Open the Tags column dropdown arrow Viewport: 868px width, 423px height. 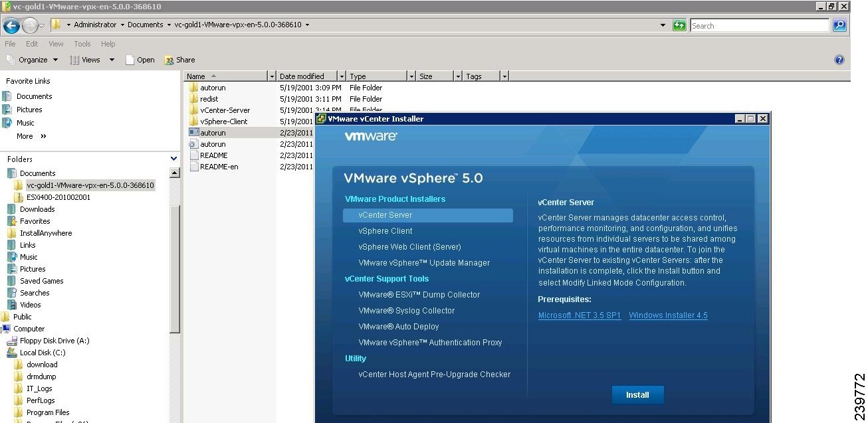pyautogui.click(x=504, y=76)
